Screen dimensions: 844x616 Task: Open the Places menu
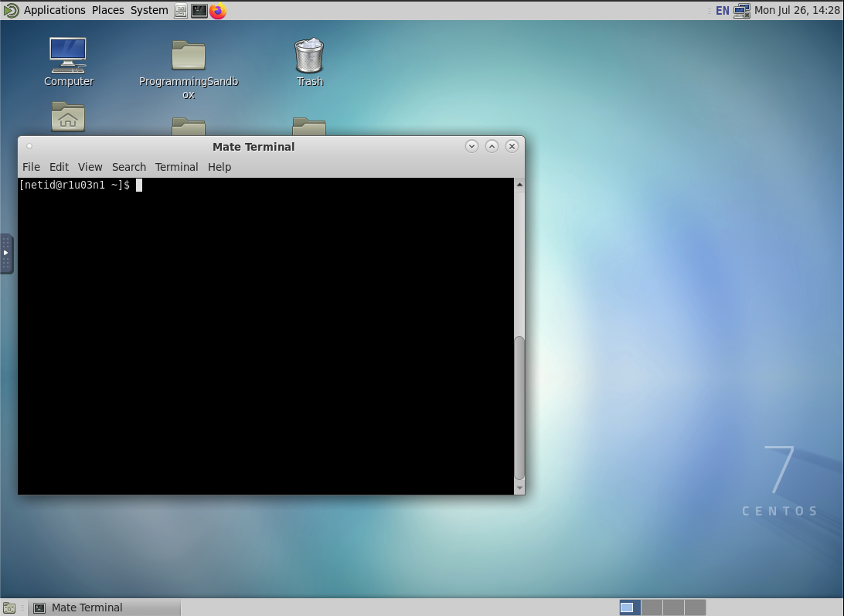tap(107, 10)
